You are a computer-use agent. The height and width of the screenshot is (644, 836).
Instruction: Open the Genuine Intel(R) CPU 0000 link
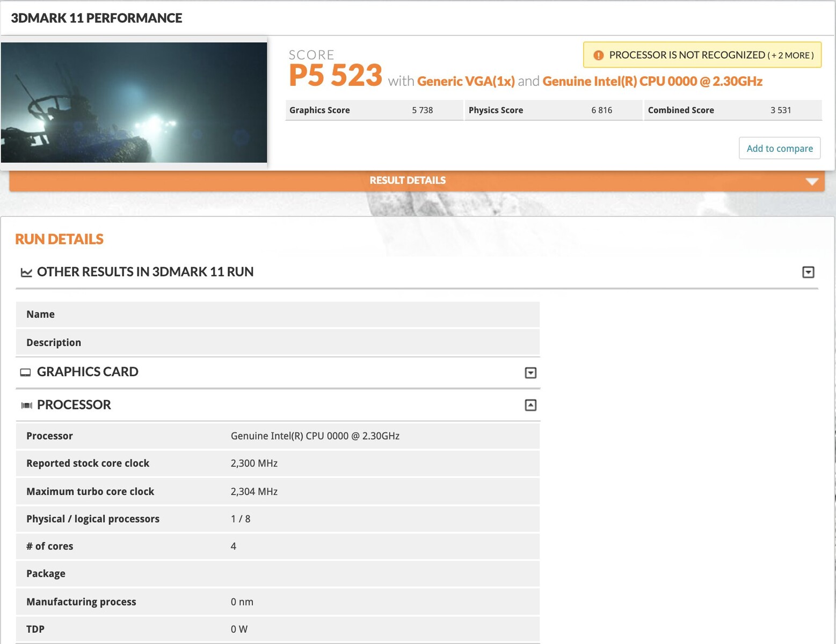[x=652, y=81]
